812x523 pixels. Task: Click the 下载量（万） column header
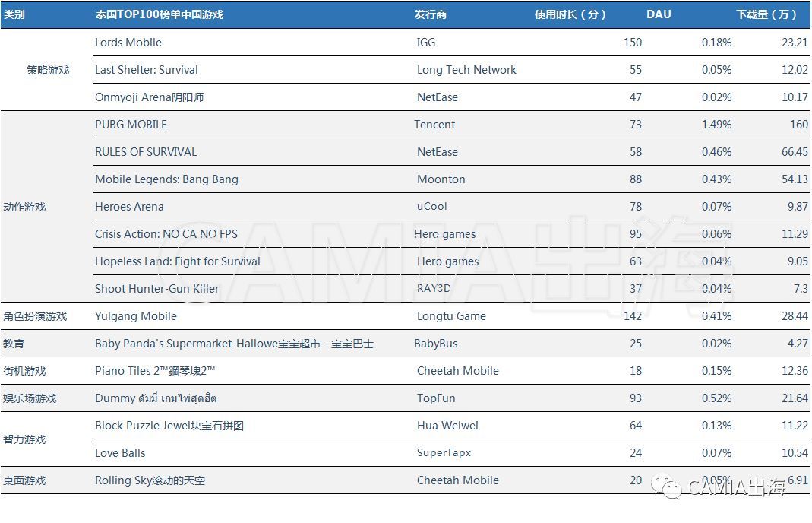tap(766, 14)
